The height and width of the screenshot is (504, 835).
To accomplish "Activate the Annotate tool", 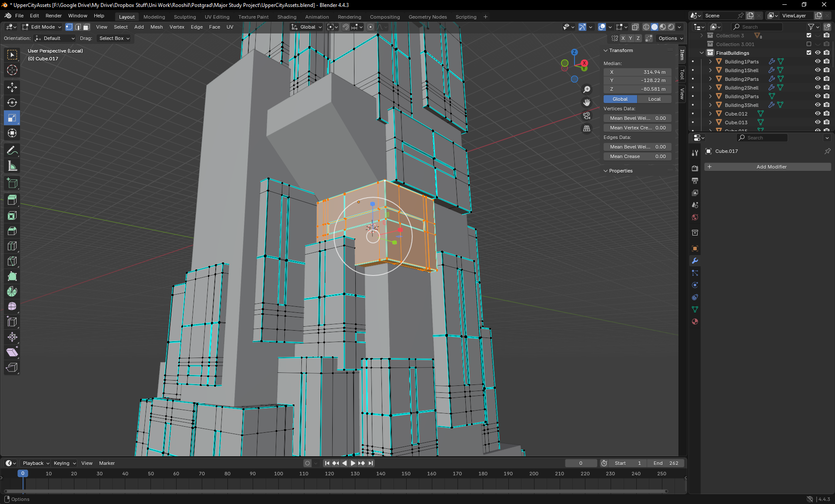I will tap(12, 151).
